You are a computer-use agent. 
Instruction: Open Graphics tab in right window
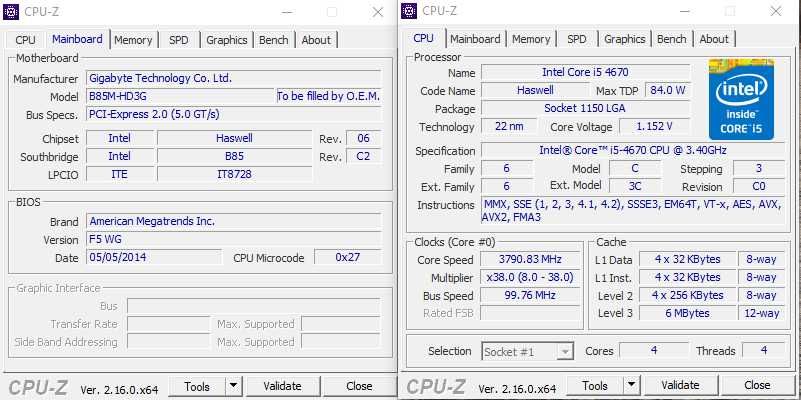[624, 39]
